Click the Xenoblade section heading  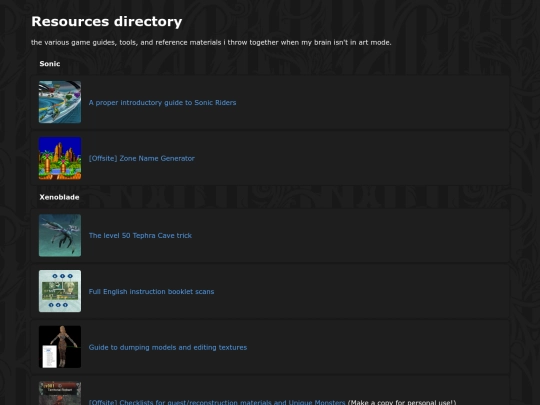59,197
